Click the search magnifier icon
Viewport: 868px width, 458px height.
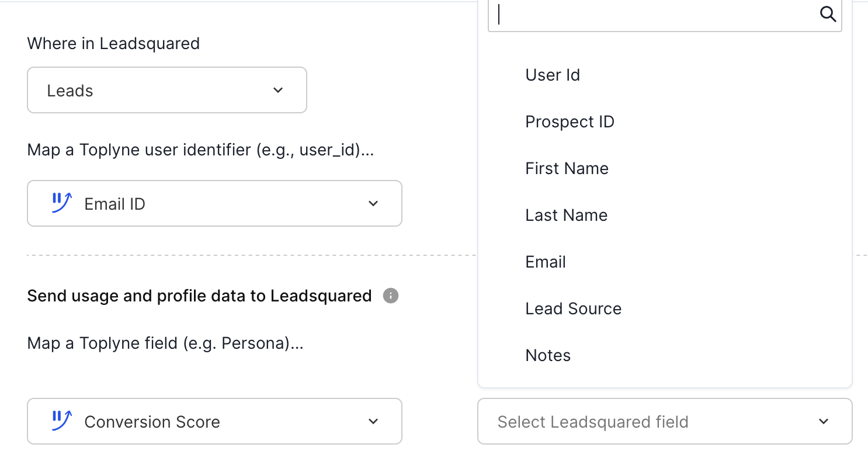pos(828,14)
